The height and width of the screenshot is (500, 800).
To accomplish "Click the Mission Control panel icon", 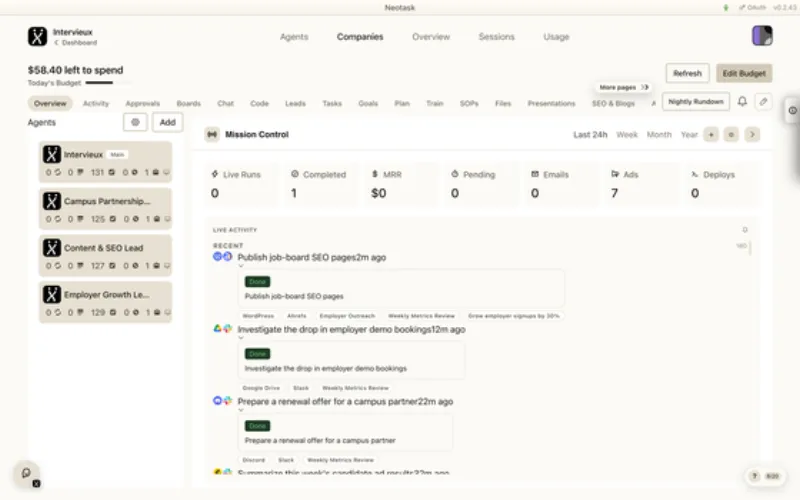I will tap(212, 135).
